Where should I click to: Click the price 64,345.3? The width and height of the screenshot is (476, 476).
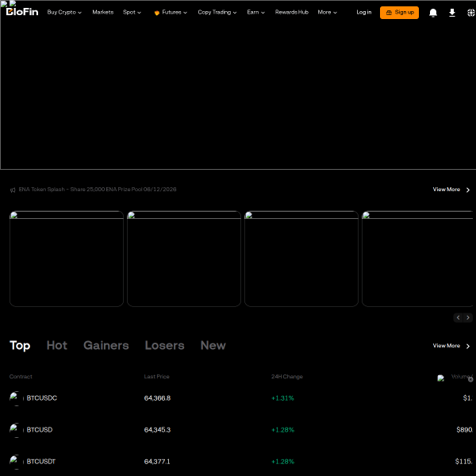(157, 430)
